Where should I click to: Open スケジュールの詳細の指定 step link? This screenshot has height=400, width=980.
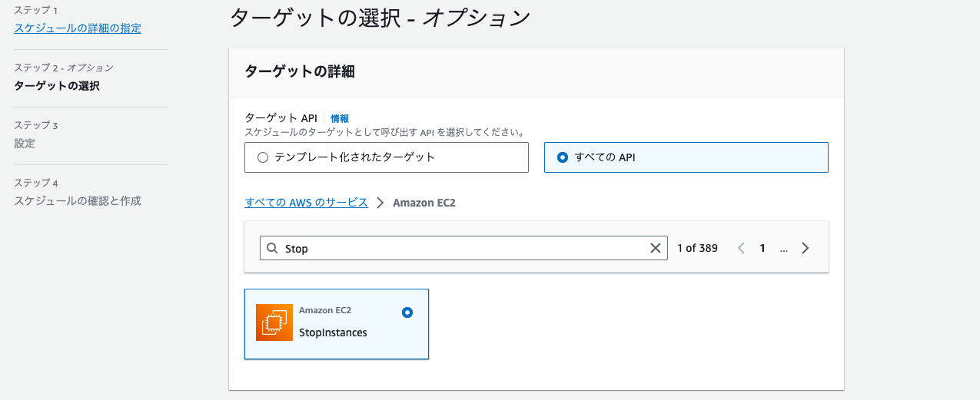click(78, 28)
